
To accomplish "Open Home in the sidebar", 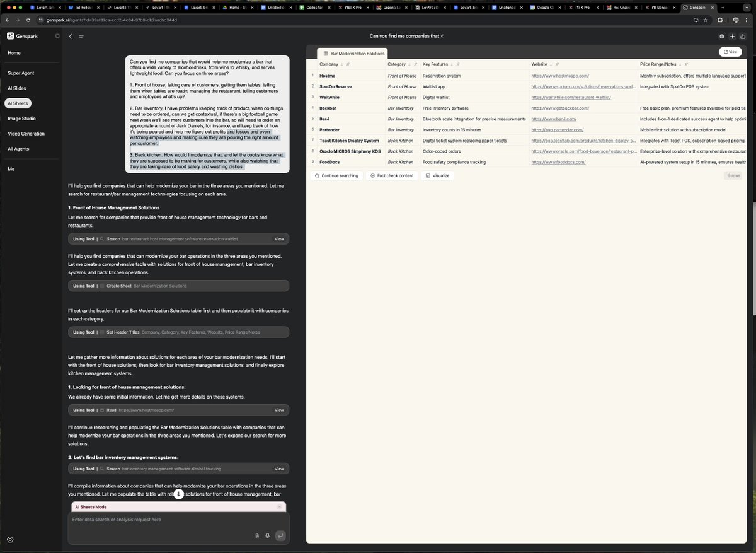I will (14, 53).
